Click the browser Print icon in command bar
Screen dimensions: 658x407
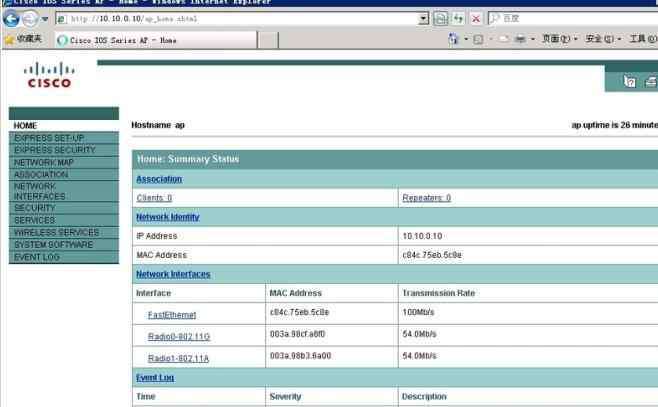click(520, 39)
